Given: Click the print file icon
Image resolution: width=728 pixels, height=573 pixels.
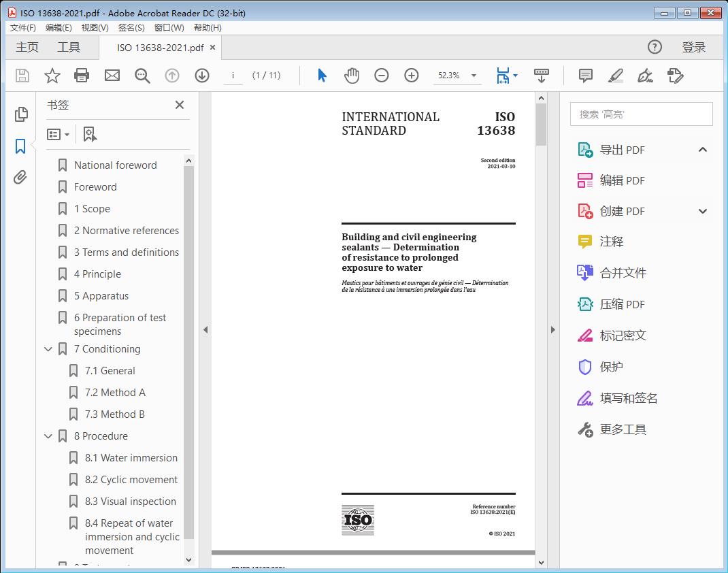Looking at the screenshot, I should (x=82, y=76).
